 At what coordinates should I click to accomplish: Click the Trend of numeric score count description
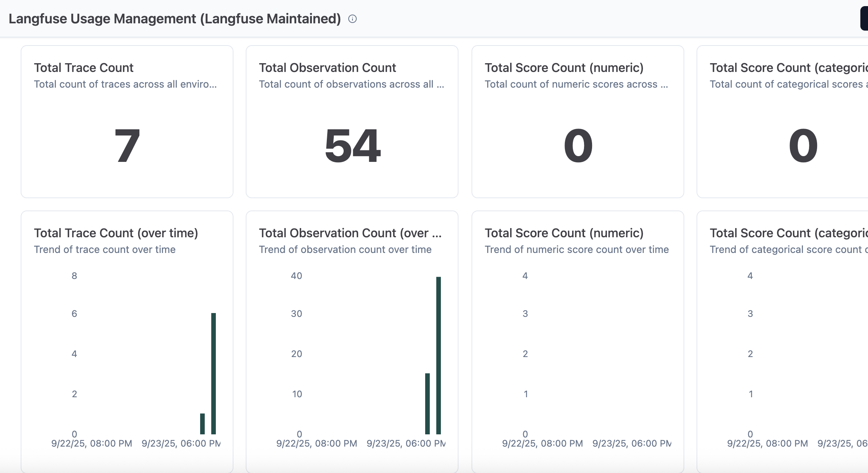tap(576, 250)
